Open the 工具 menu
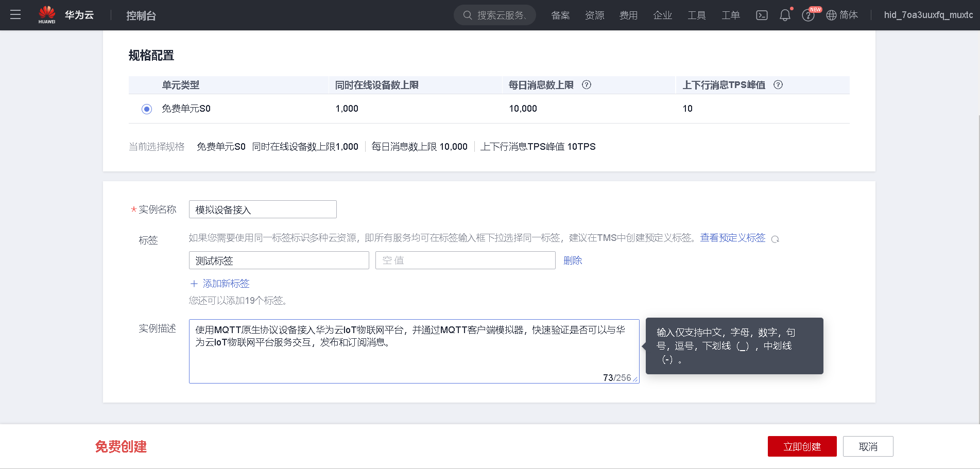 [697, 15]
